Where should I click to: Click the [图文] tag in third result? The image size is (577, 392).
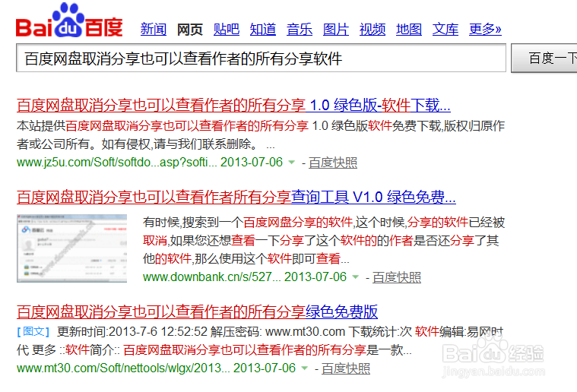[x=33, y=332]
